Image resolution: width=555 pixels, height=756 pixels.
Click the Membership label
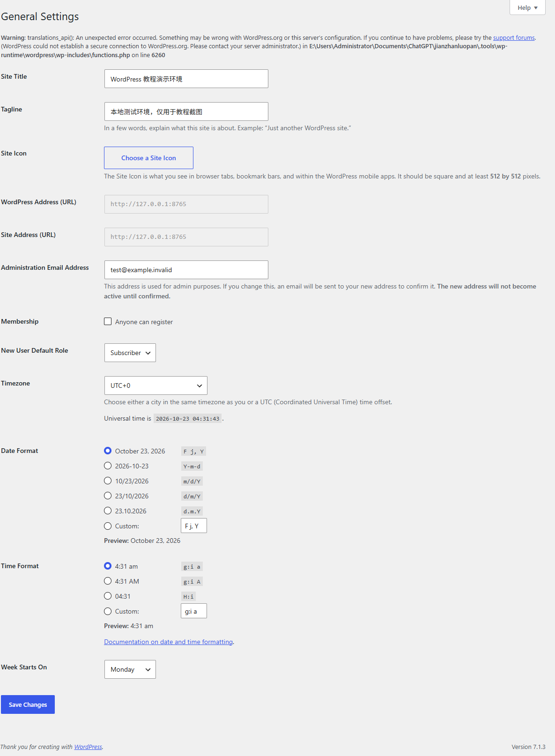pos(20,321)
